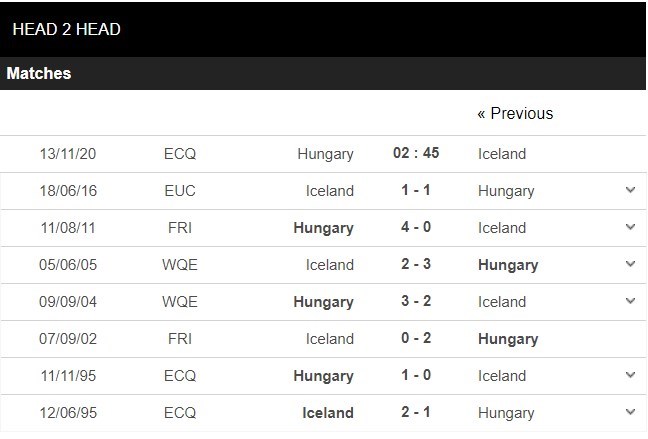Open the 02 : 45 kickoff time match
This screenshot has height=439, width=648.
tap(416, 153)
